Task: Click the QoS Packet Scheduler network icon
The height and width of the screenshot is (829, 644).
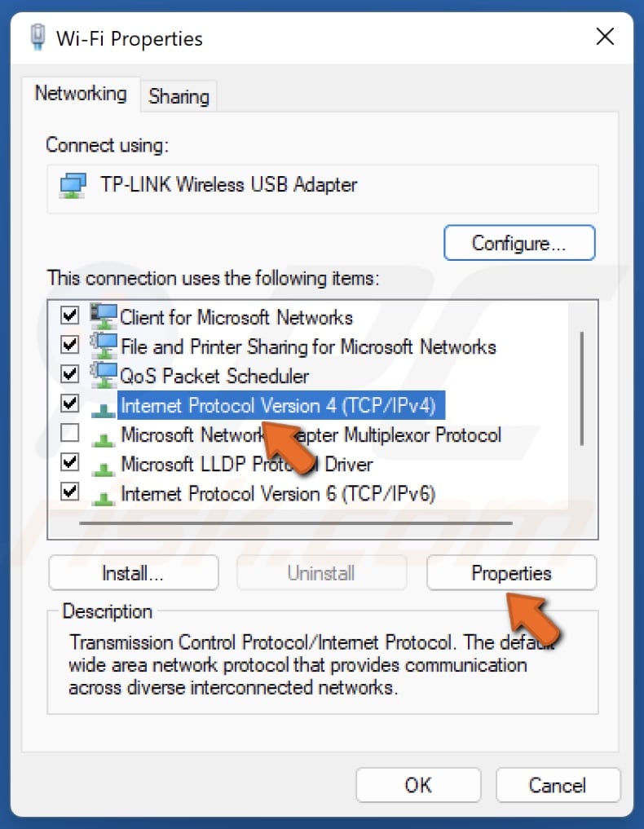Action: point(104,376)
